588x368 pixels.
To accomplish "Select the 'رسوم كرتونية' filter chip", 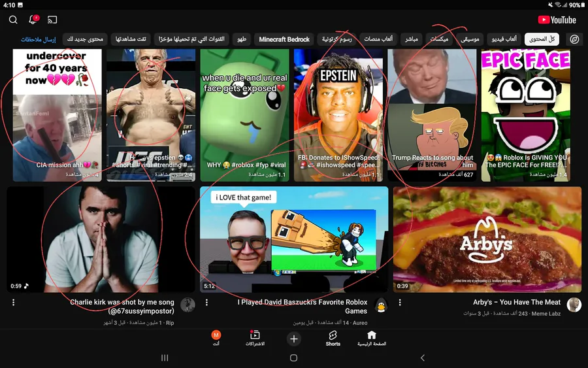I will [336, 39].
